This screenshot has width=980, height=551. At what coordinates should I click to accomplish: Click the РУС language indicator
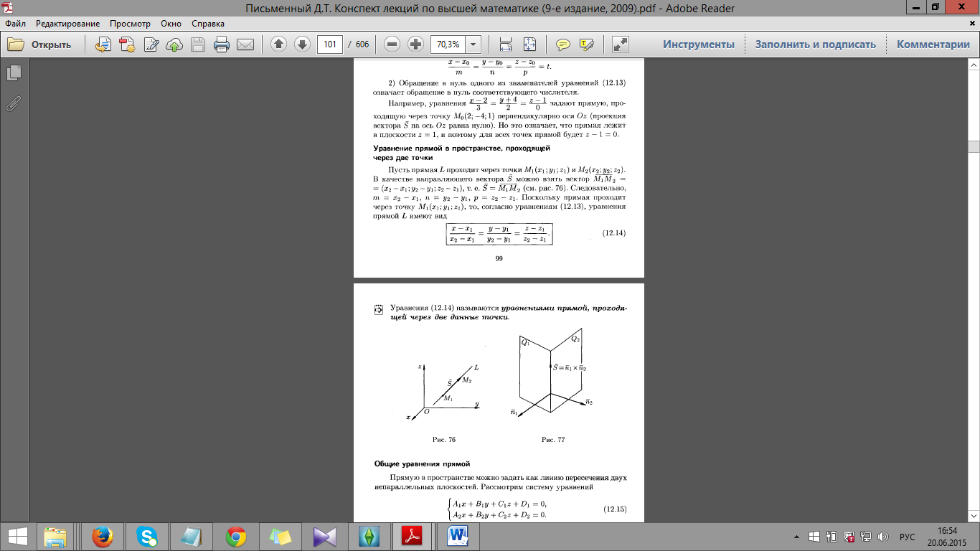tap(908, 537)
